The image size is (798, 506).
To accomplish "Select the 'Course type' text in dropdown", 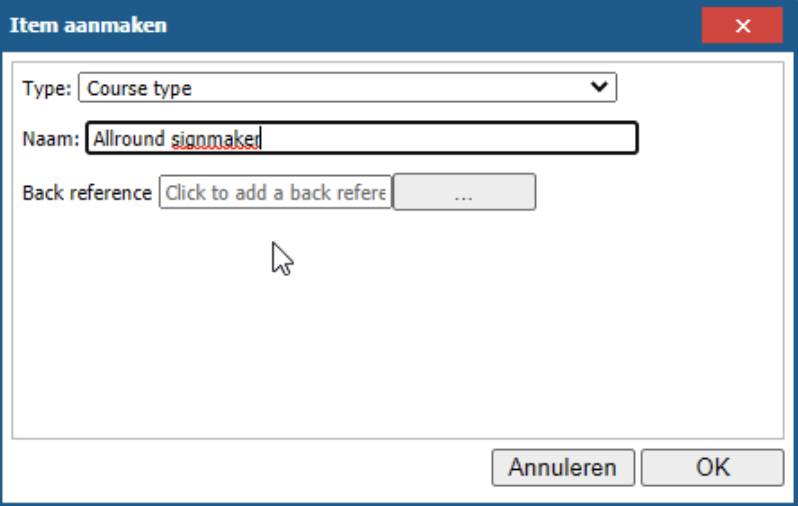I will coord(139,88).
